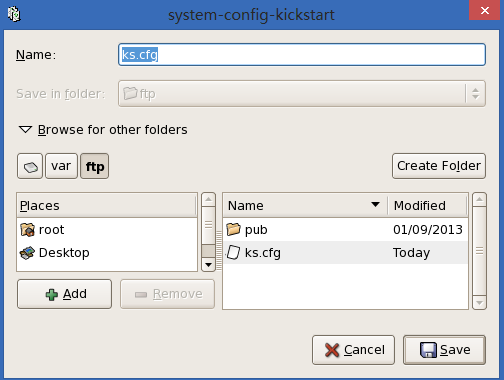The image size is (504, 380).
Task: Click file list scroll up arrow
Action: coord(479,200)
